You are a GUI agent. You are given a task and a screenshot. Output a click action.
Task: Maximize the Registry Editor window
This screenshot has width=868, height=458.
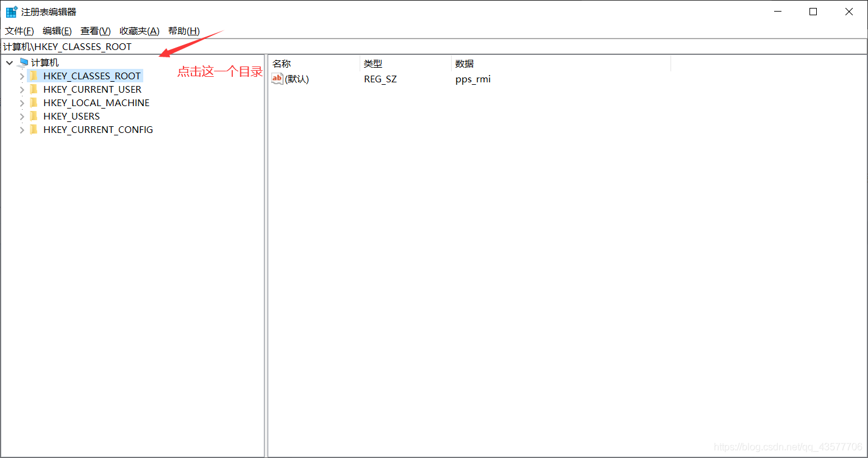[813, 12]
